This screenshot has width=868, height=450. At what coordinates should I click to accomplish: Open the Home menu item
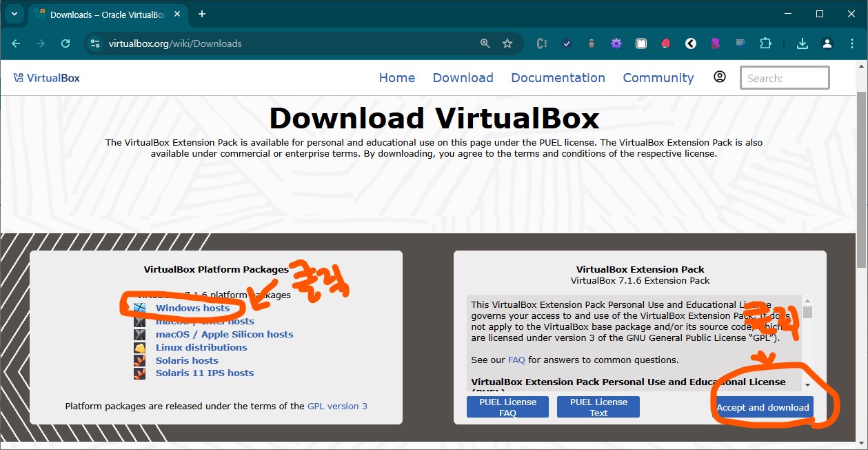[x=397, y=78]
